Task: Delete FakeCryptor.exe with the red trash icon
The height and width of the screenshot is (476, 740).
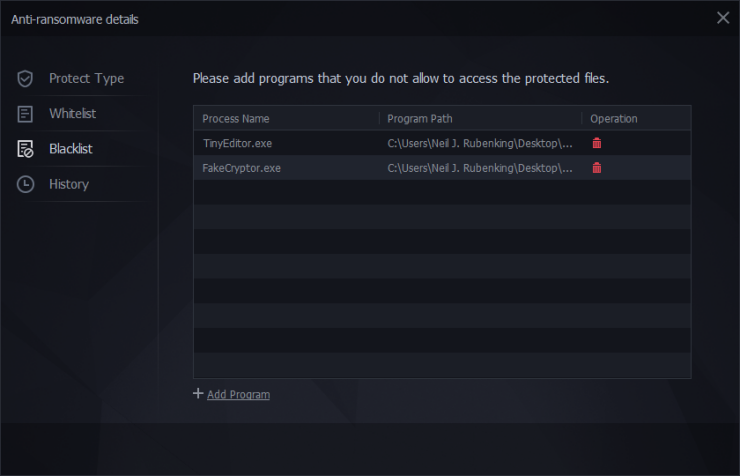Action: click(597, 167)
